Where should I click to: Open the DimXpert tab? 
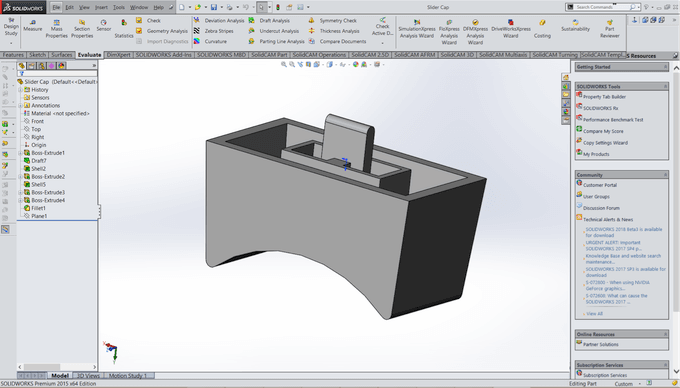119,55
